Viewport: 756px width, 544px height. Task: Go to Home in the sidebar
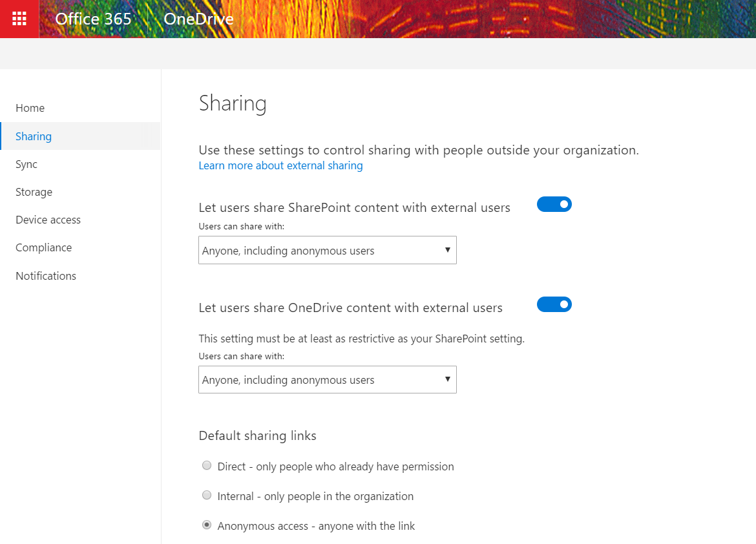tap(30, 108)
